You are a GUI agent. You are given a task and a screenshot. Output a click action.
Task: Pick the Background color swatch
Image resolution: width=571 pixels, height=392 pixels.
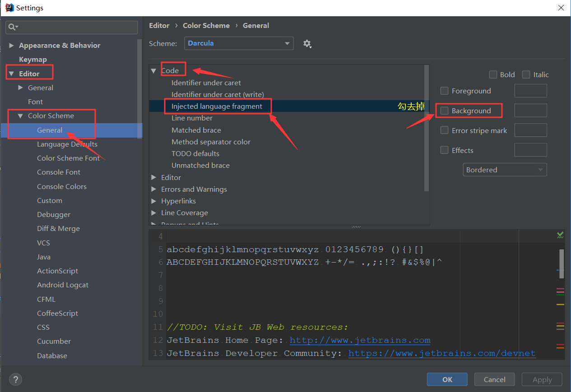(x=530, y=111)
